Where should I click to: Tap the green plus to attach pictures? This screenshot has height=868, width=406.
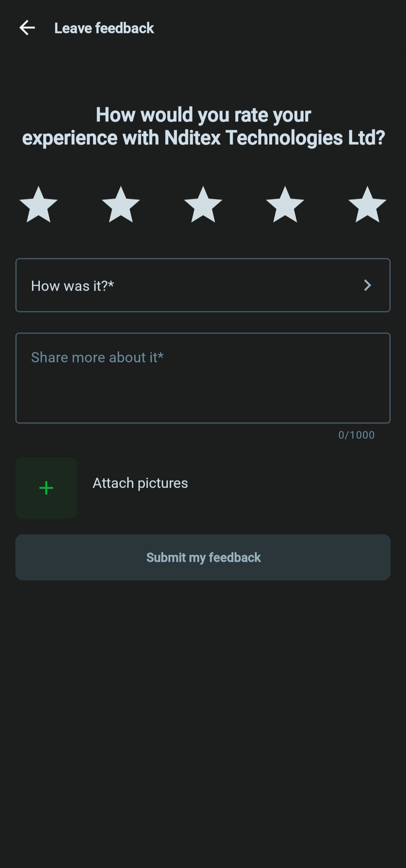[x=46, y=487]
